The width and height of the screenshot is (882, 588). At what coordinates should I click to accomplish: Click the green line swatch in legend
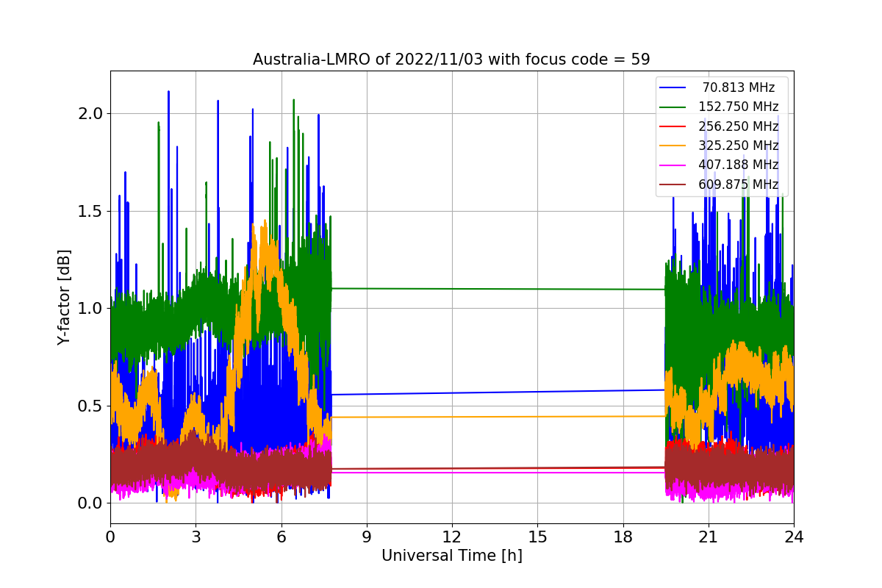[x=673, y=107]
